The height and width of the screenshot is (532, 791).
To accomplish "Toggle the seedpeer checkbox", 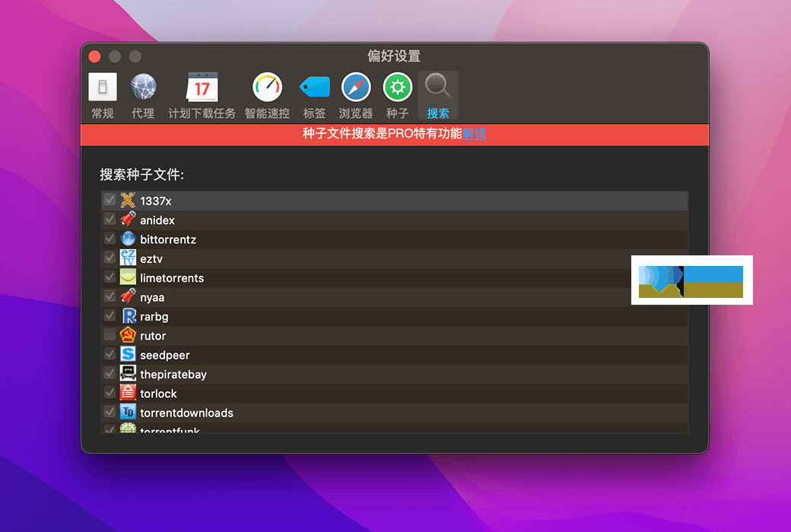I will click(x=110, y=354).
